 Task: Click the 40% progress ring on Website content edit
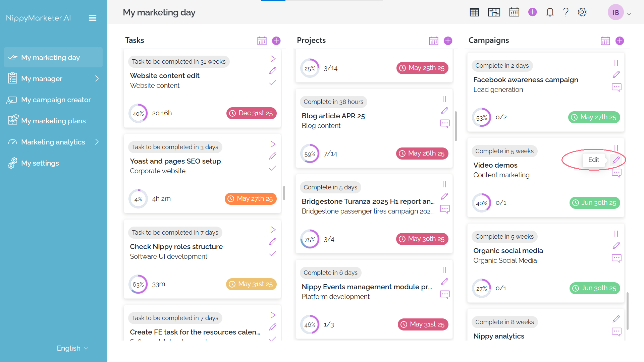coord(138,114)
